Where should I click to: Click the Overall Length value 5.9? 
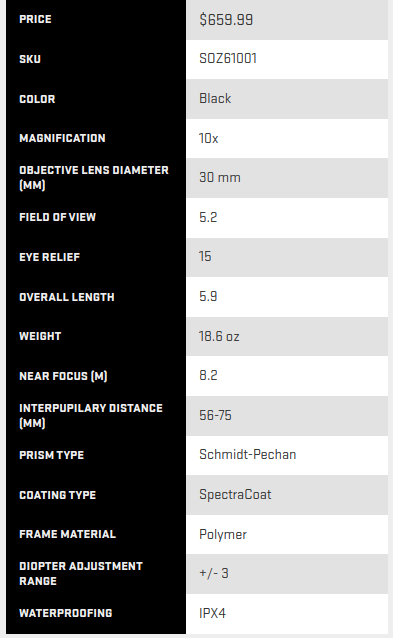click(x=208, y=296)
